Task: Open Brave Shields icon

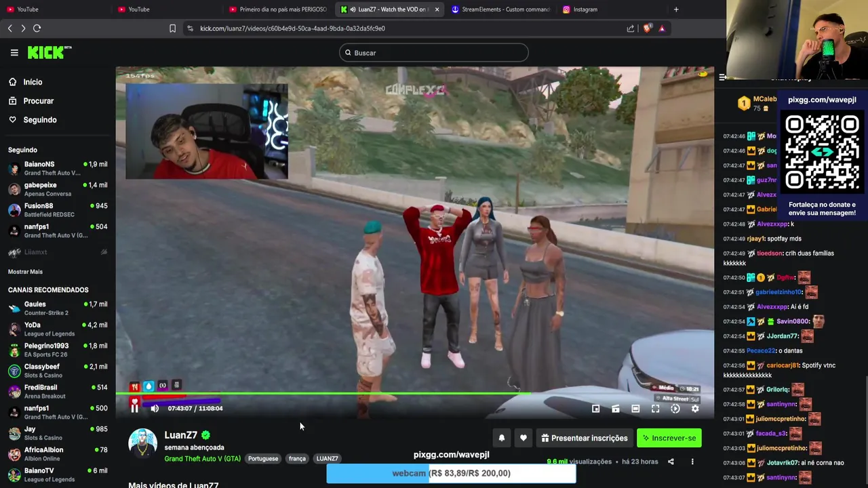Action: click(x=647, y=28)
